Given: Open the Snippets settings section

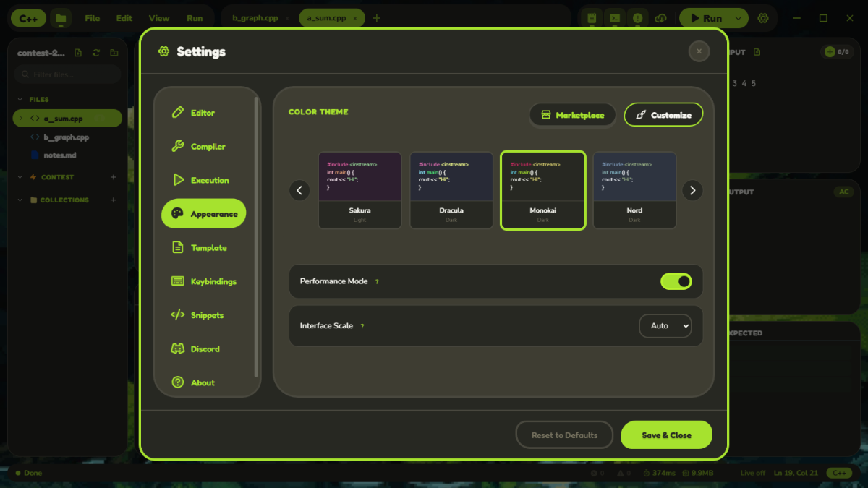Looking at the screenshot, I should [x=203, y=315].
